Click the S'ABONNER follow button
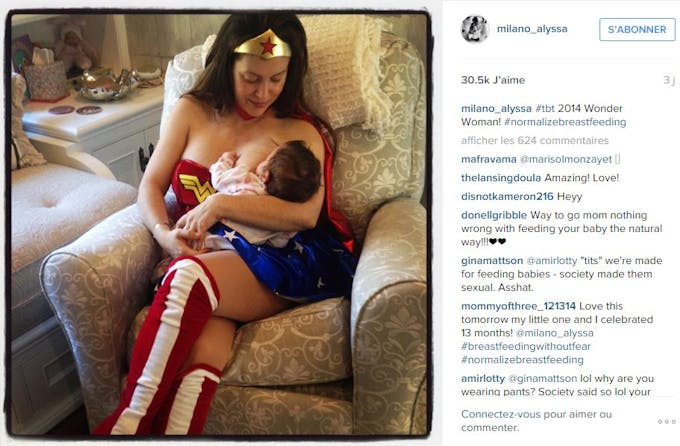 [637, 30]
